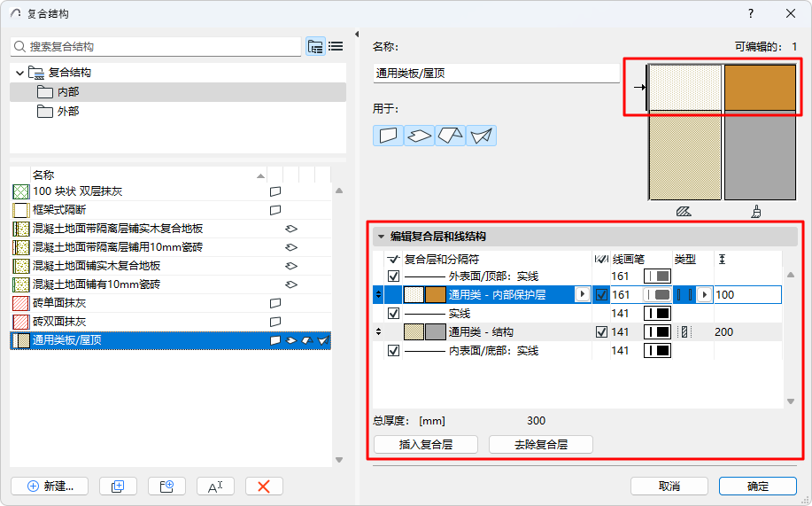Click the 搜索复合结构 search field
Image resolution: width=812 pixels, height=506 pixels.
pyautogui.click(x=155, y=47)
